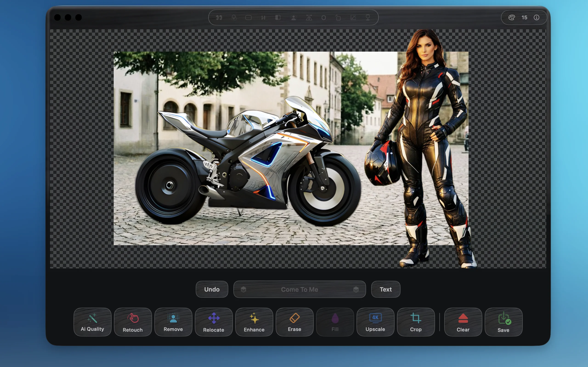588x367 pixels.
Task: Select the Crop tool
Action: (x=416, y=322)
